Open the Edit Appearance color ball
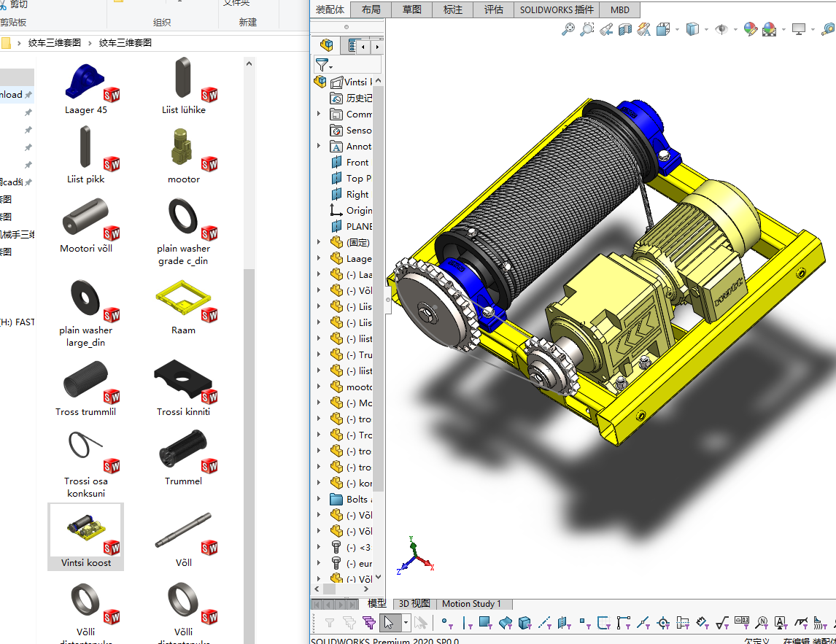The height and width of the screenshot is (644, 836). (751, 29)
